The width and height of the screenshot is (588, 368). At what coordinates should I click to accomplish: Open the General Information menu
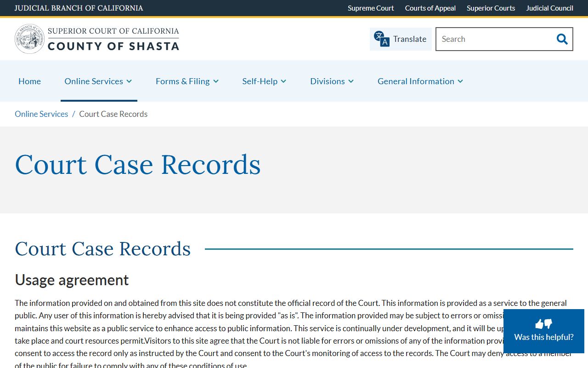[x=416, y=81]
